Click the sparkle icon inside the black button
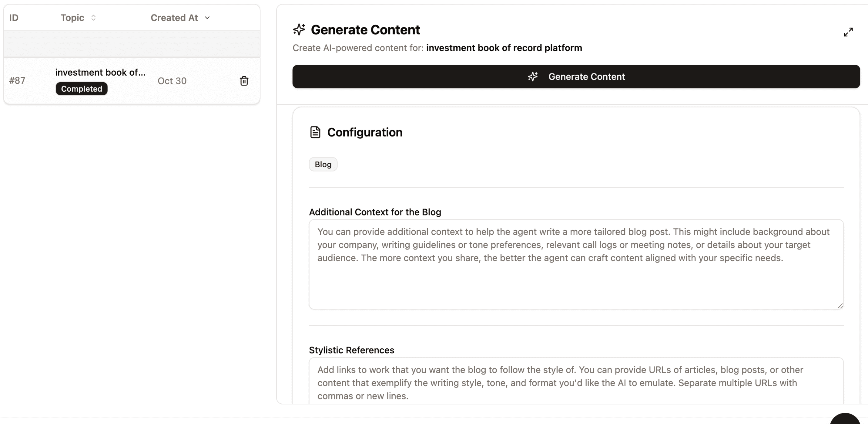 click(533, 76)
